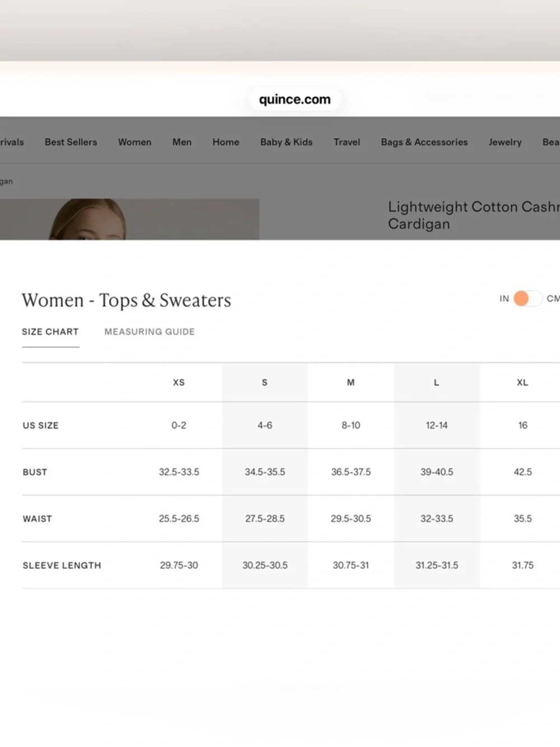Viewport: 560px width, 747px height.
Task: Click the XL column header
Action: 522,383
